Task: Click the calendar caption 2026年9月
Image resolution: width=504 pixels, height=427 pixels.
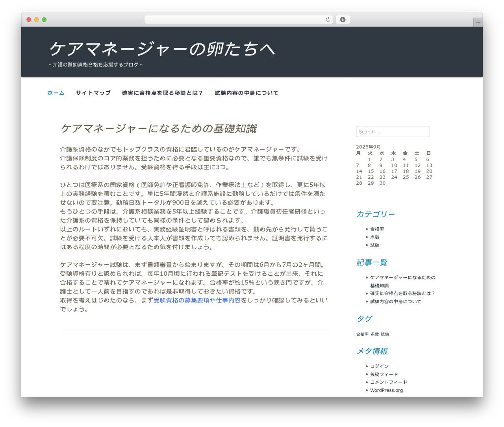Action: 369,147
